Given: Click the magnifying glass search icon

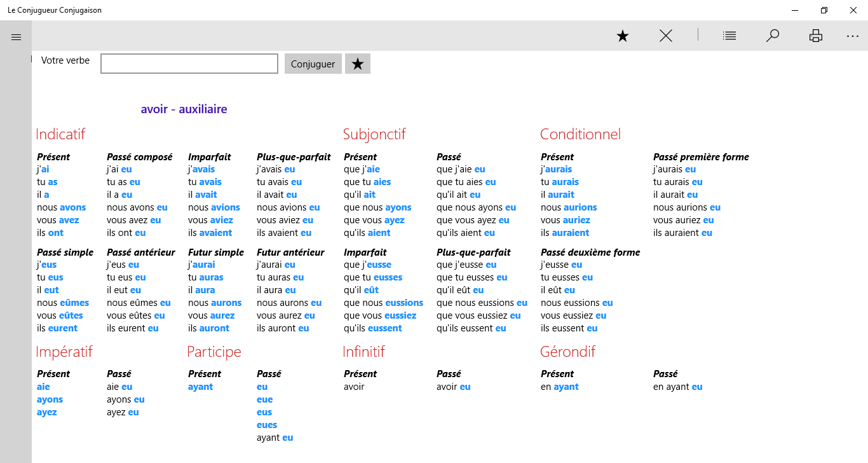Looking at the screenshot, I should (x=773, y=36).
